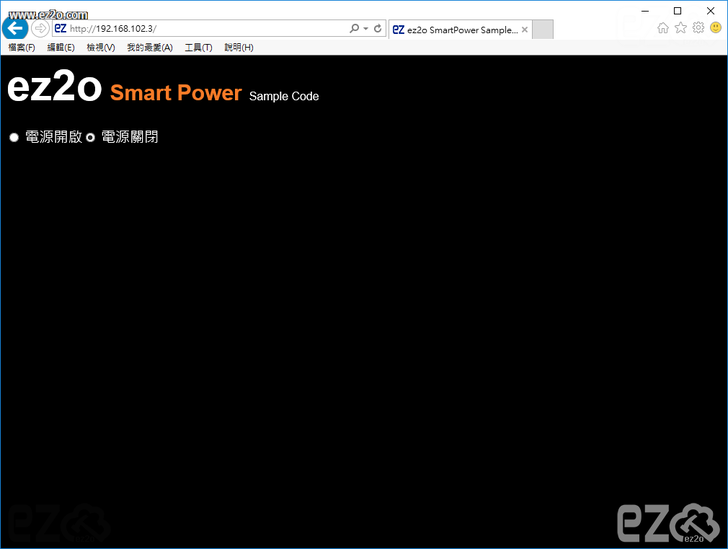Click the 'Smart Power' orange heading
This screenshot has width=728, height=549.
tap(176, 93)
